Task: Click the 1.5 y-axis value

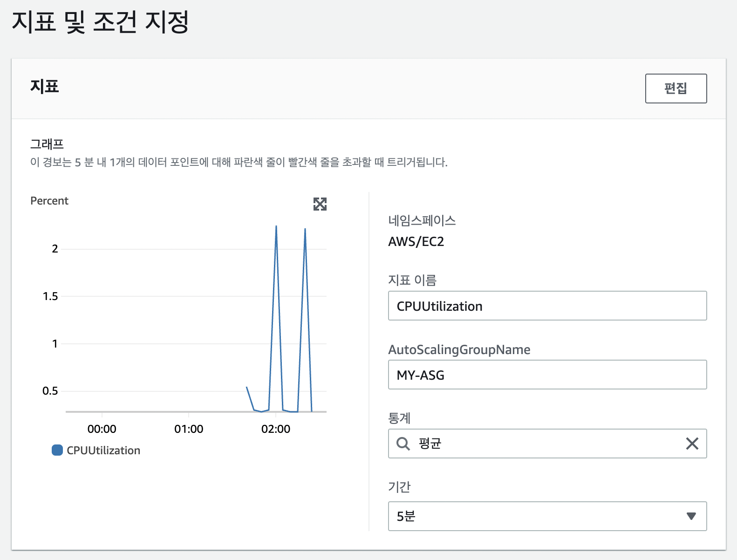Action: (x=50, y=296)
